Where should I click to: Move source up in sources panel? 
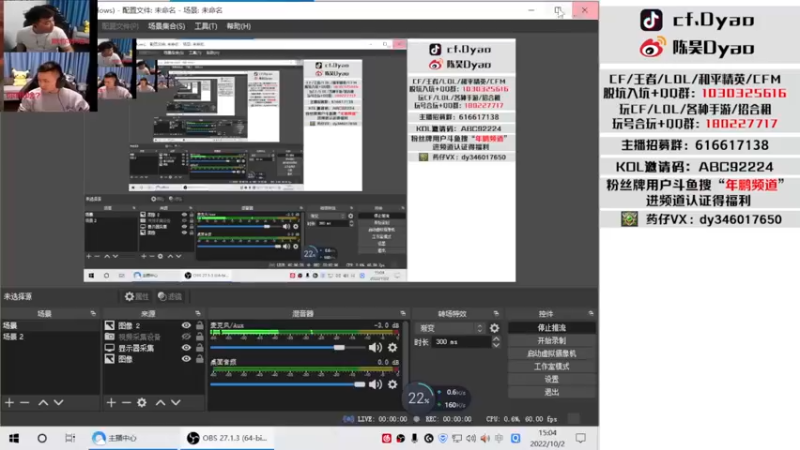[x=161, y=403]
